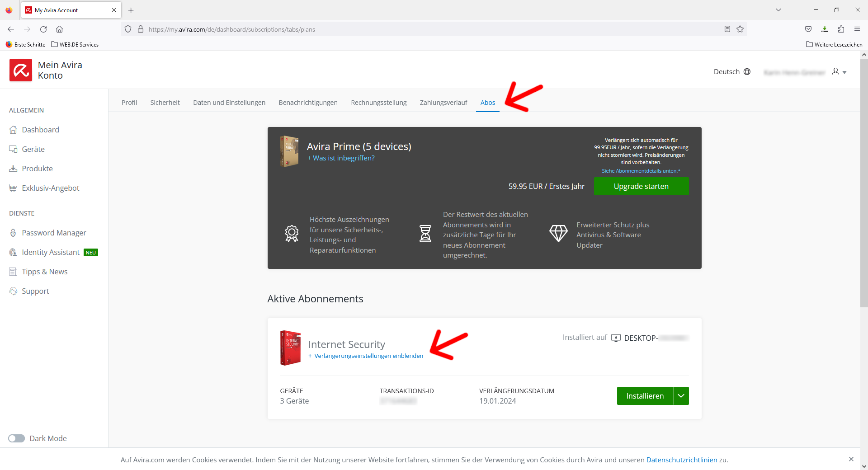Open 'Siehe Abonnementdetails unten' link

(x=641, y=171)
